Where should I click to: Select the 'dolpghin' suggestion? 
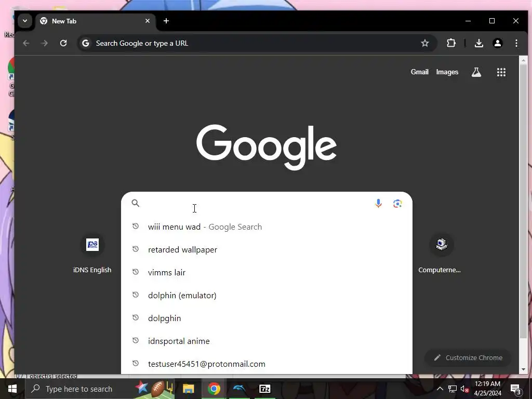tap(267, 318)
